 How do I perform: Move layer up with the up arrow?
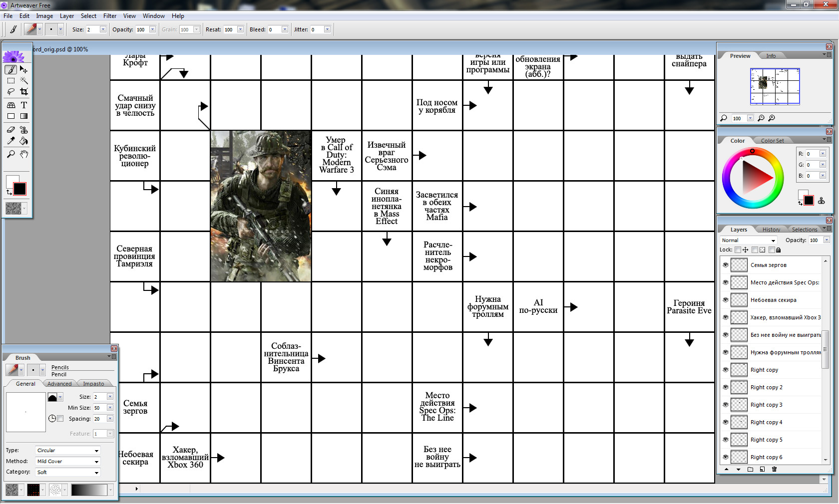(x=726, y=469)
